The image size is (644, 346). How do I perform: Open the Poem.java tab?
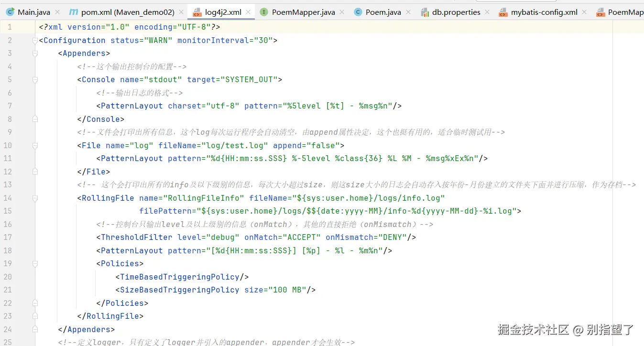pyautogui.click(x=383, y=12)
